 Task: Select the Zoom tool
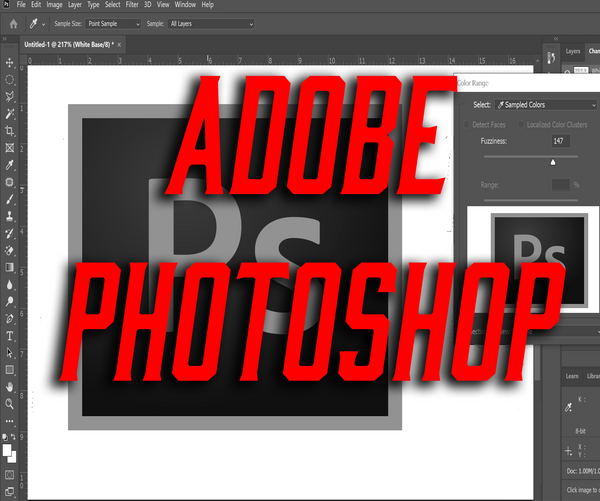[x=10, y=404]
